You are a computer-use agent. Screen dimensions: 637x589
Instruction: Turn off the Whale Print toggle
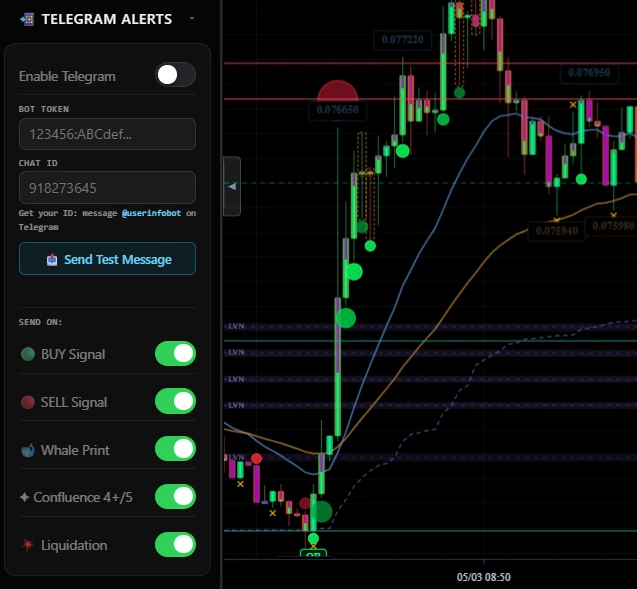pyautogui.click(x=176, y=449)
